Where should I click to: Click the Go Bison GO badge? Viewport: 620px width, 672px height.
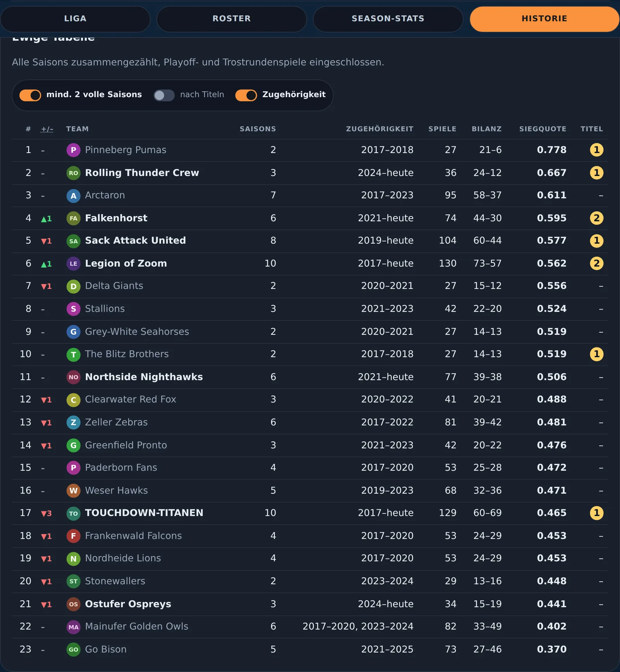point(73,650)
